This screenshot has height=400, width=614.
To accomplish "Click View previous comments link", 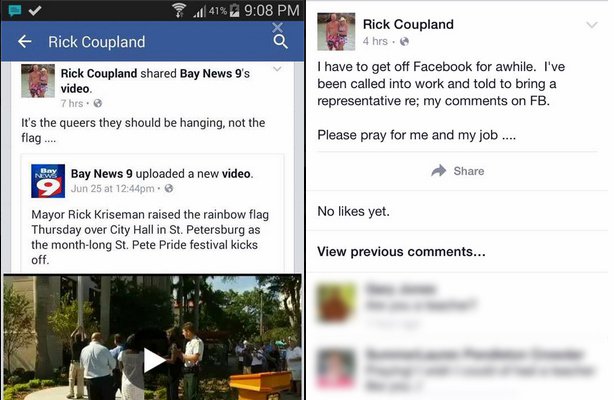I will [x=401, y=252].
